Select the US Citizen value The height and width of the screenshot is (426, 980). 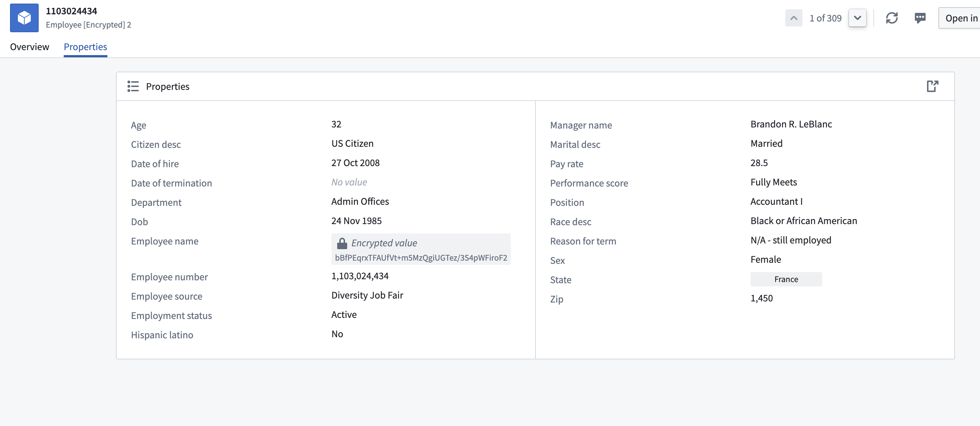352,144
